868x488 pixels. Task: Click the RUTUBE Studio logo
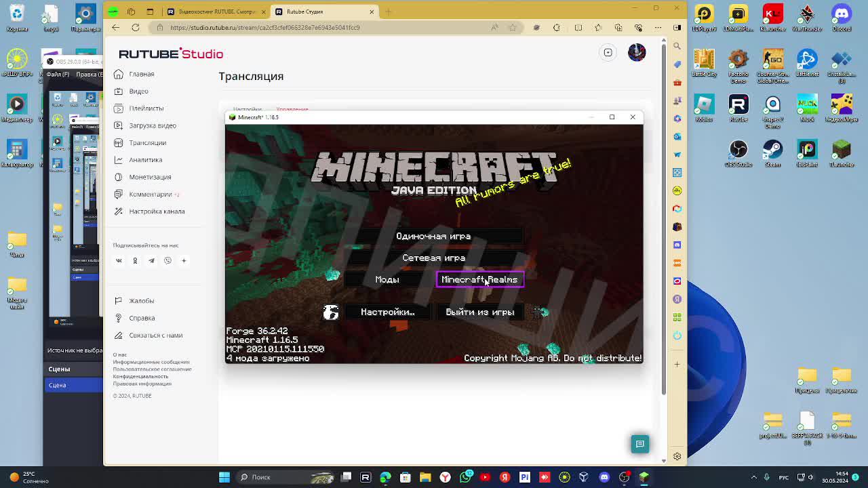(171, 54)
